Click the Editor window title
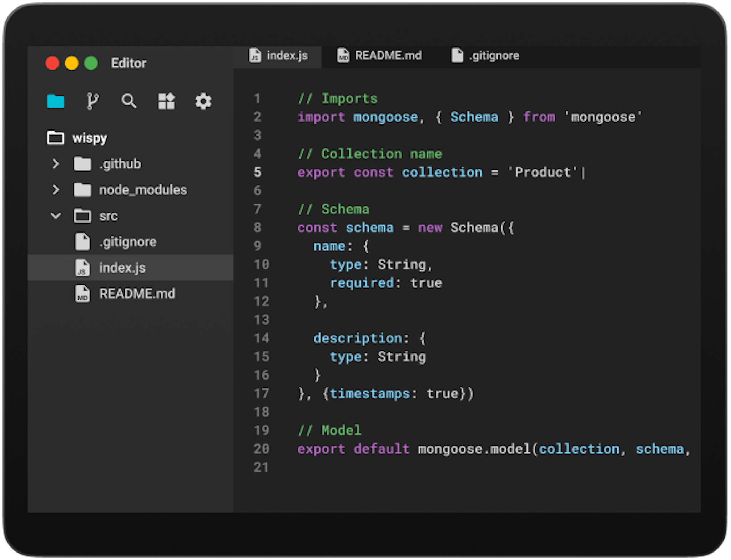This screenshot has height=560, width=731. pos(128,63)
